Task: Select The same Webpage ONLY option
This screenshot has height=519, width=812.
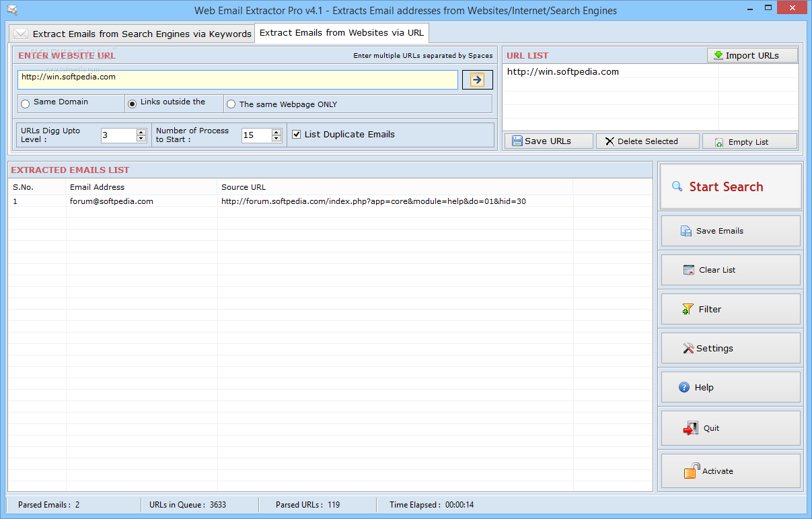Action: click(x=231, y=104)
